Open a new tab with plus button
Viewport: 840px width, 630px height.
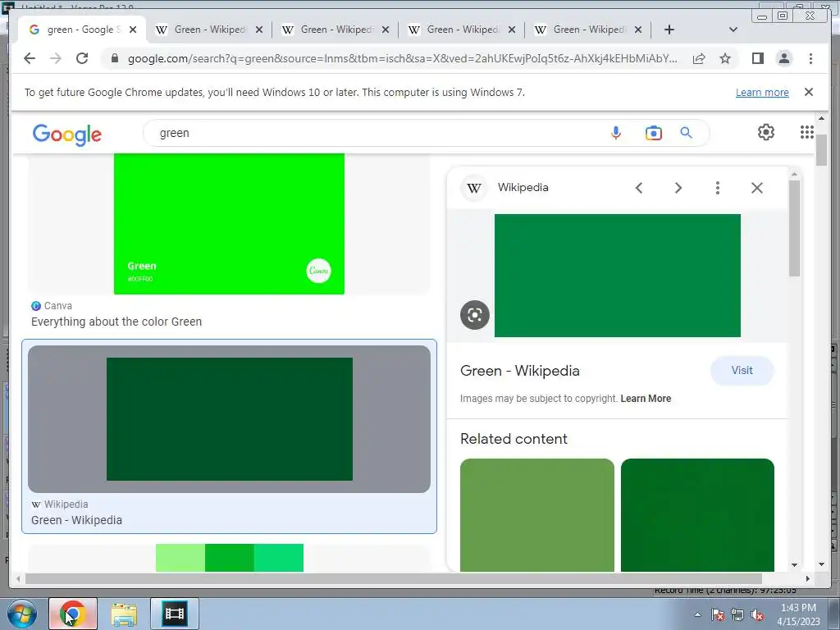point(669,30)
